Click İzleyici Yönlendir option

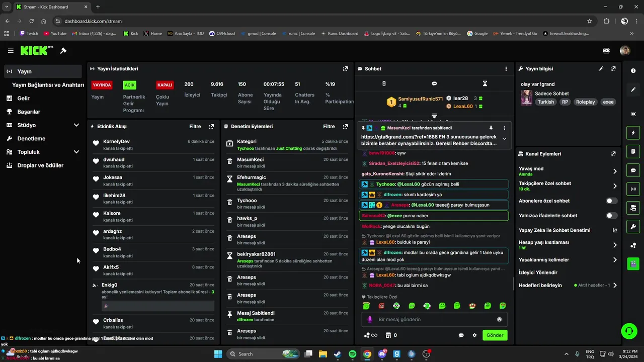[538, 273]
